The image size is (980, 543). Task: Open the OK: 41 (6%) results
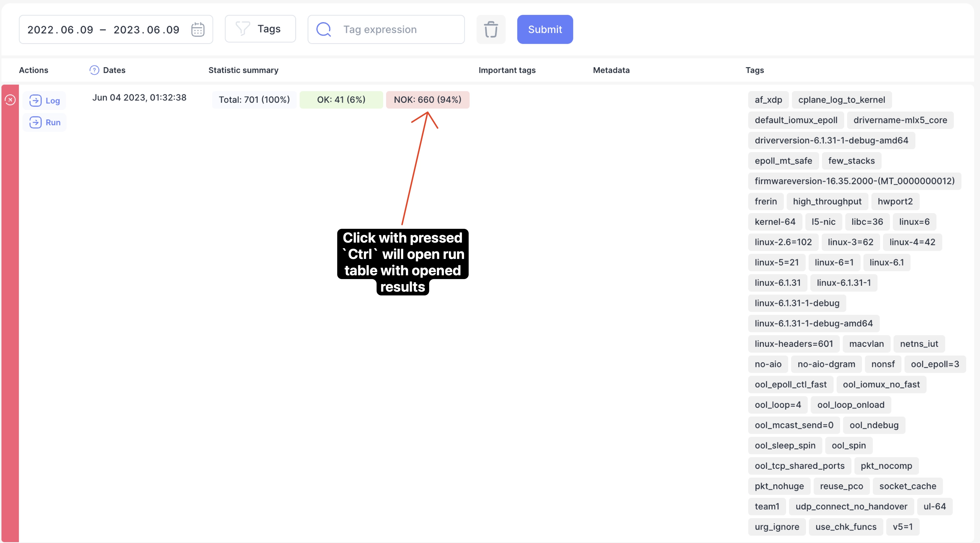(341, 100)
